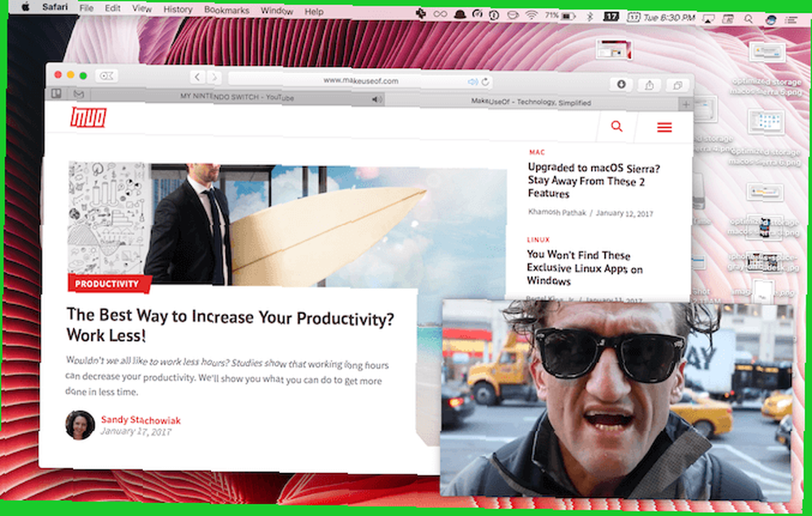Open the pinned mail tab
This screenshot has height=516, width=812.
point(79,94)
